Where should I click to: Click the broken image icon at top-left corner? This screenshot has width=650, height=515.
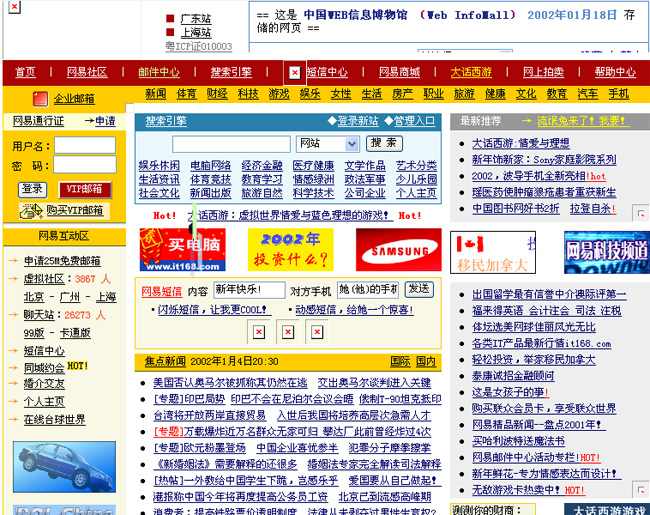tap(14, 7)
